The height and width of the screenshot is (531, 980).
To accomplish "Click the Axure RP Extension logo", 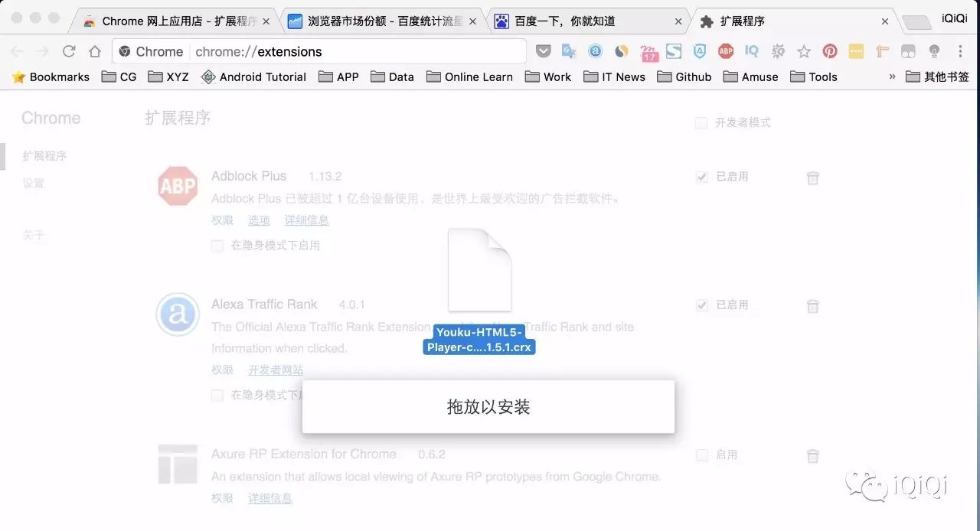I will coord(178,464).
